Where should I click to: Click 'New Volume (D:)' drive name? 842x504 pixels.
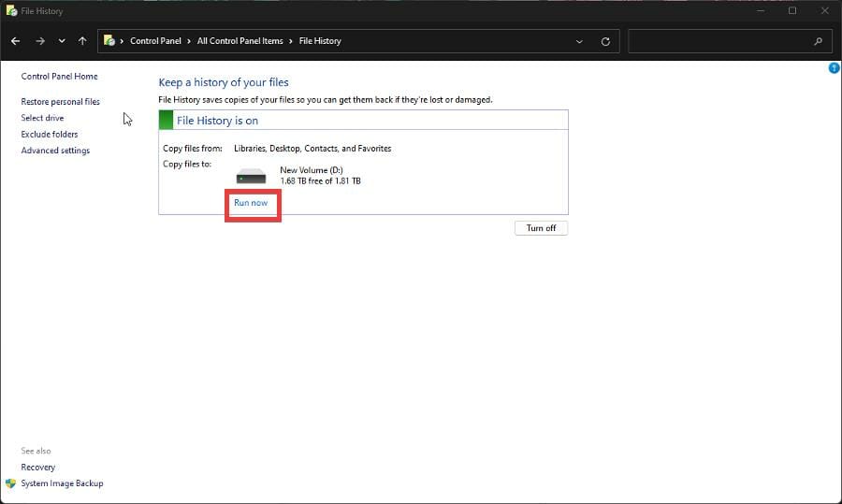312,169
